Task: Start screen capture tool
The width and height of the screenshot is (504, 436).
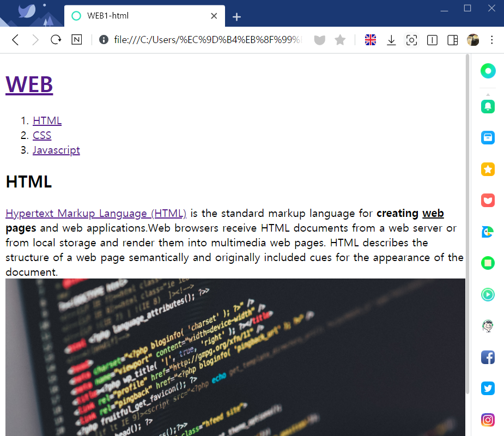Action: coord(412,40)
